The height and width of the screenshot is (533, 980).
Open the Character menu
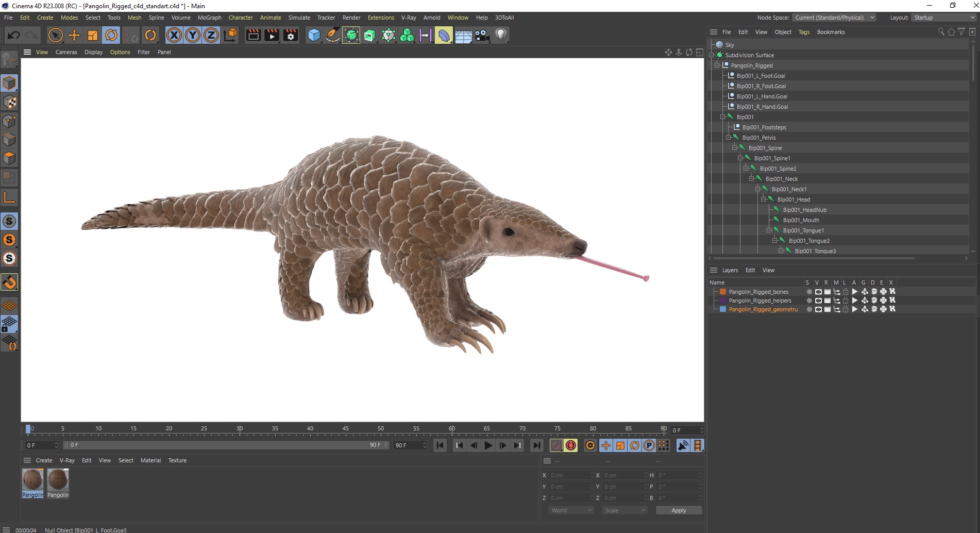pyautogui.click(x=241, y=18)
